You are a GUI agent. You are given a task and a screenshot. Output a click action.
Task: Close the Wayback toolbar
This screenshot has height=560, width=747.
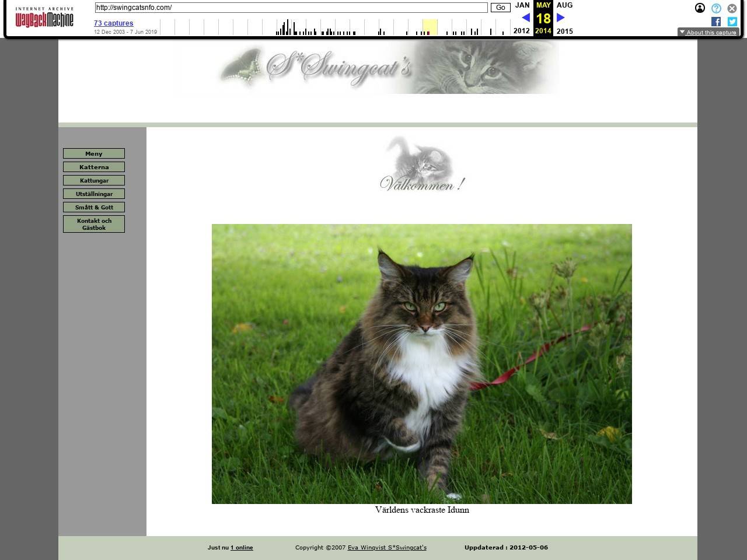click(732, 8)
